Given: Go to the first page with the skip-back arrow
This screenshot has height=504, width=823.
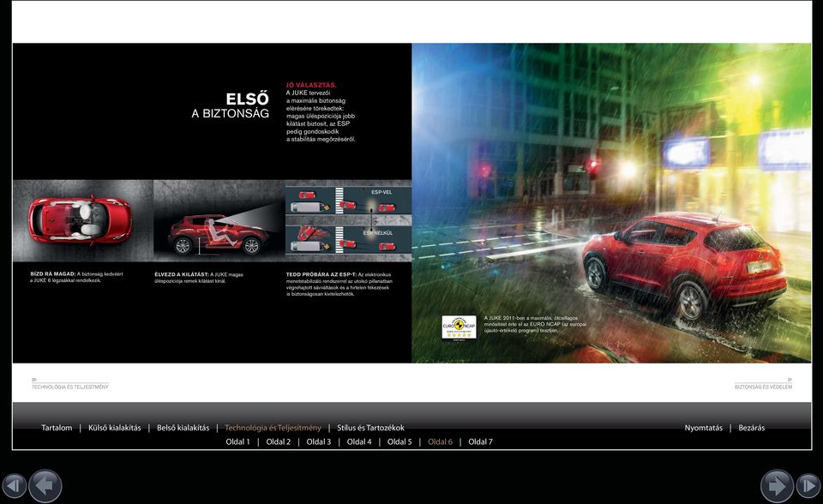Looking at the screenshot, I should point(14,486).
